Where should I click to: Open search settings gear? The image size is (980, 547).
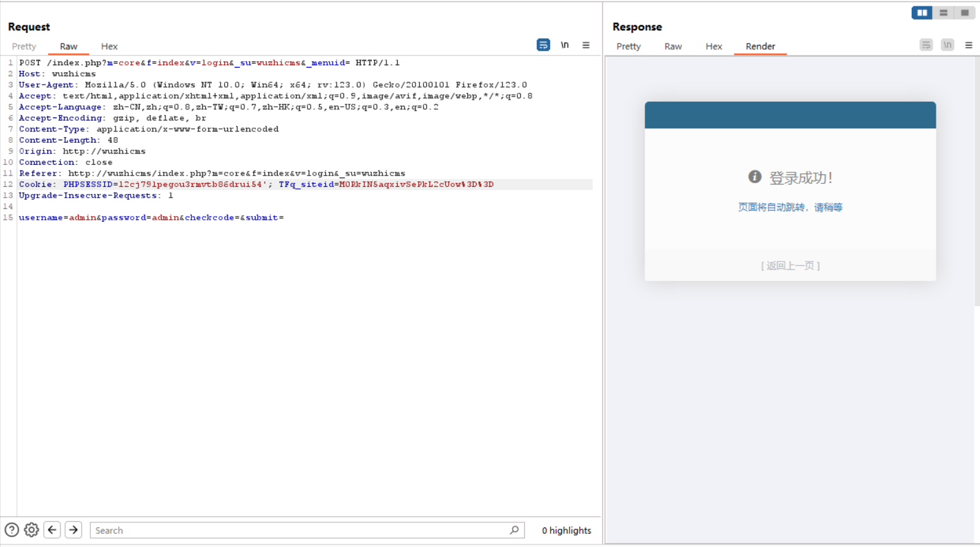tap(32, 530)
